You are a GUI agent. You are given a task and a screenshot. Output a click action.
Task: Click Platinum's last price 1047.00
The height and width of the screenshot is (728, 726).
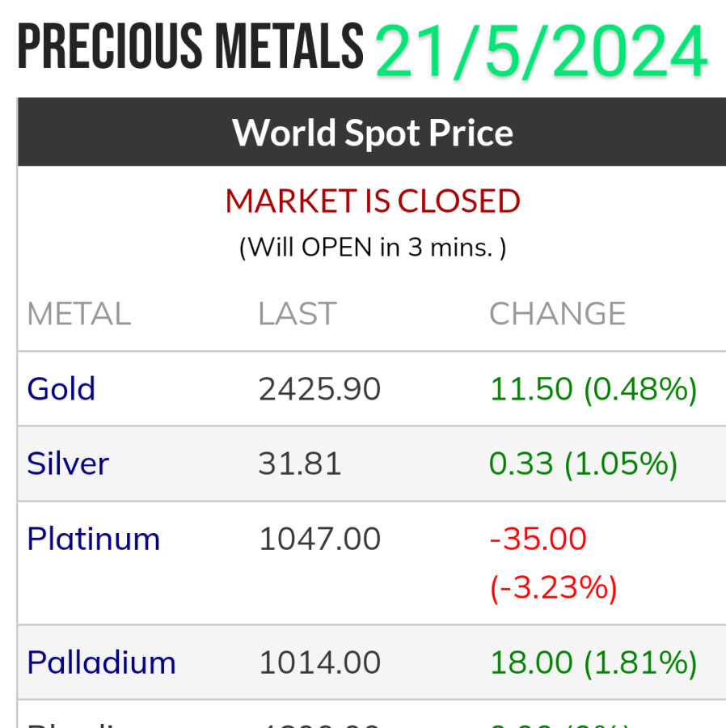coord(319,539)
